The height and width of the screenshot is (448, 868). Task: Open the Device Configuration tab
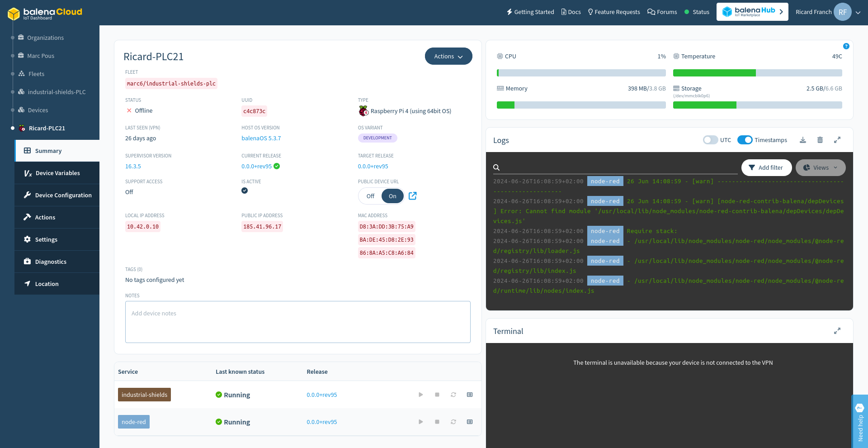point(57,195)
